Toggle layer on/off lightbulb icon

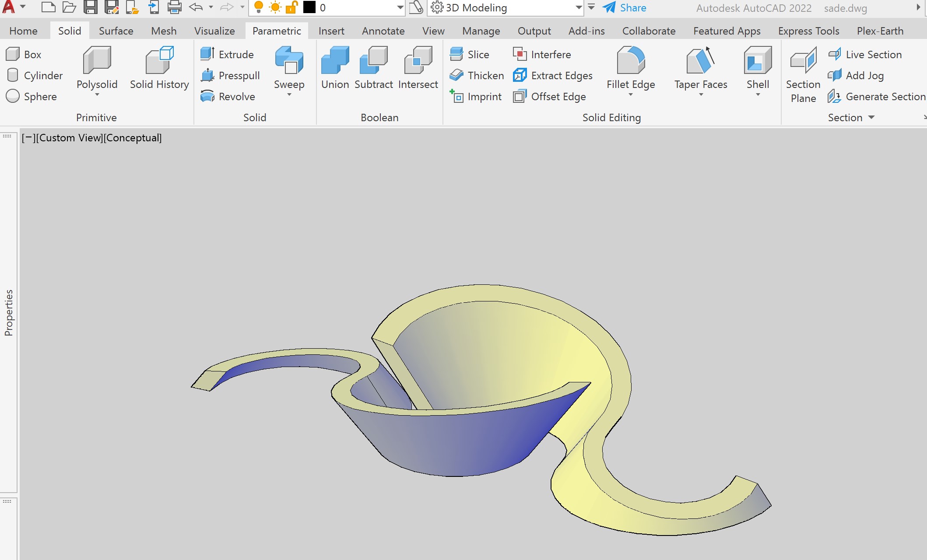259,7
